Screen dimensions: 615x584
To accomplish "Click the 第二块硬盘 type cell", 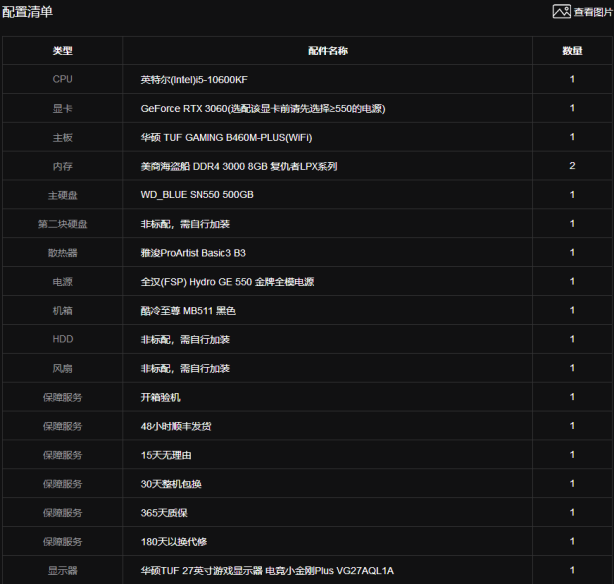I will pos(62,224).
